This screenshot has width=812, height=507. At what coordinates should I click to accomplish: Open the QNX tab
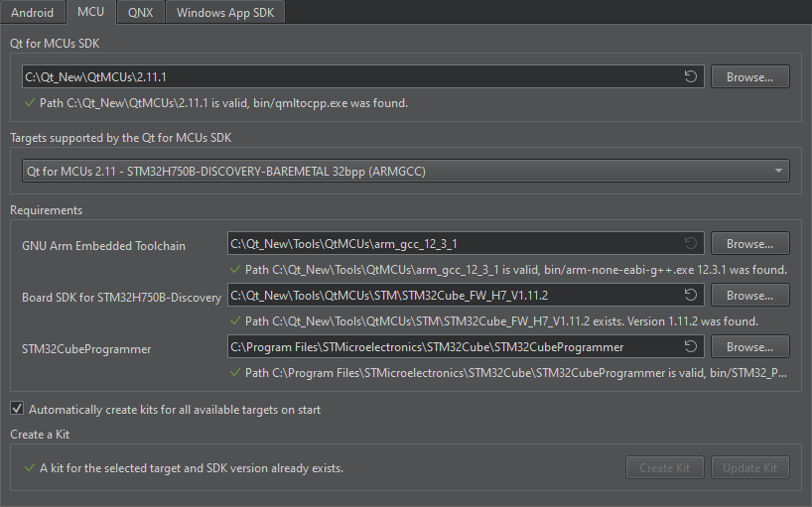click(140, 13)
